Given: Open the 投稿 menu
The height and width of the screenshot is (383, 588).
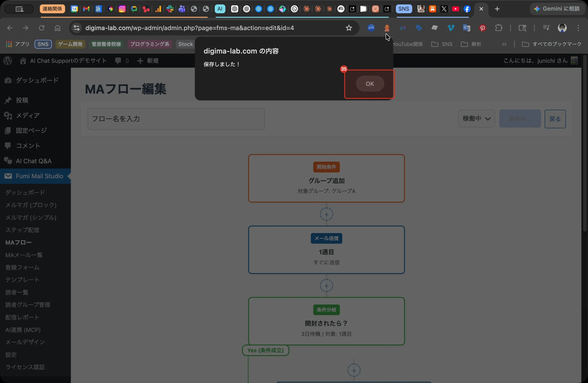Looking at the screenshot, I should pyautogui.click(x=35, y=100).
